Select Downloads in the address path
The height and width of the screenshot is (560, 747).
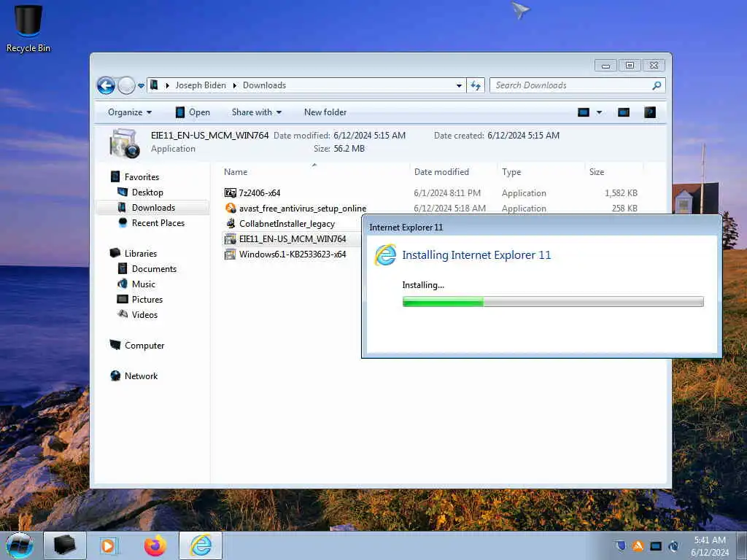tap(264, 85)
